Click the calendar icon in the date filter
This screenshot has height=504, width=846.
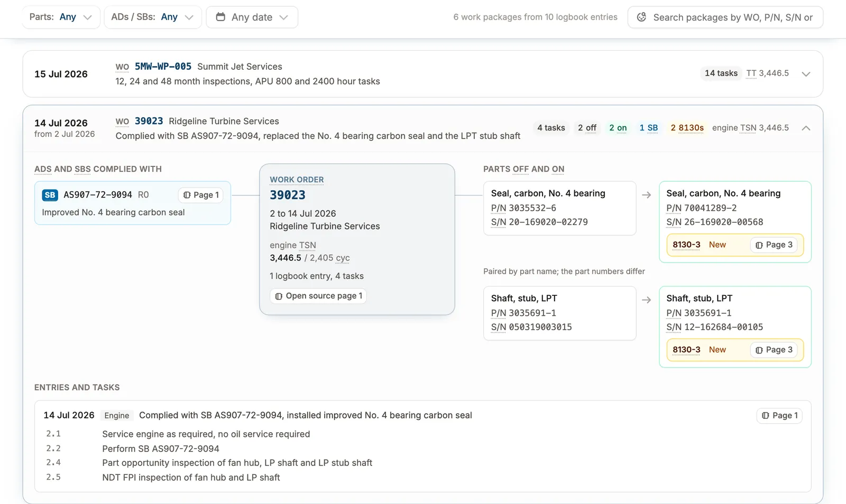tap(220, 17)
